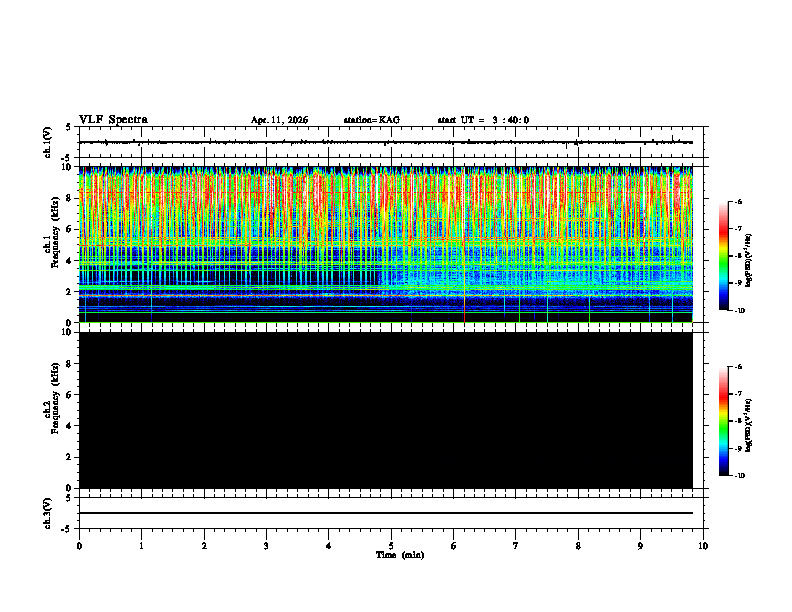Screen dimensions: 792x612
Task: Click the "-6" label on the ch.2 colorbar
Action: click(738, 367)
